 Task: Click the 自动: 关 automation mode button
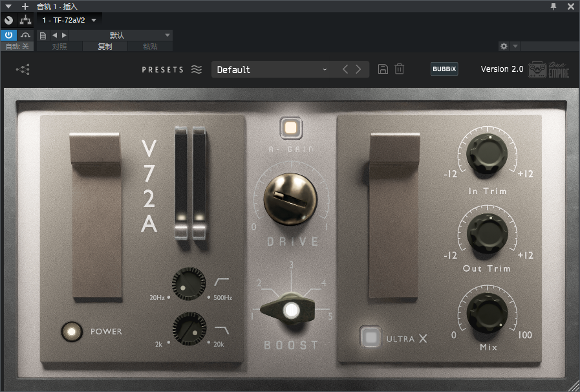pyautogui.click(x=17, y=47)
